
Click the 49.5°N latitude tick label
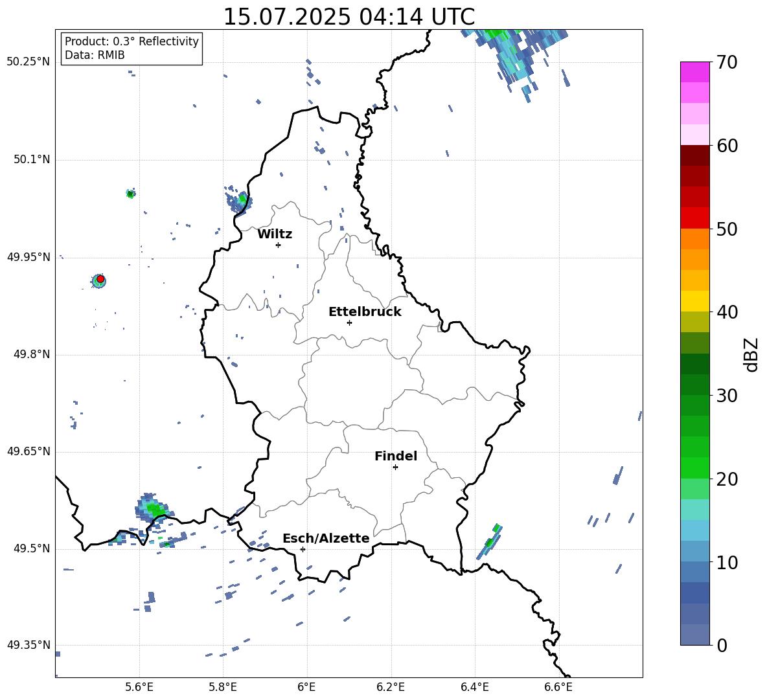[31, 548]
